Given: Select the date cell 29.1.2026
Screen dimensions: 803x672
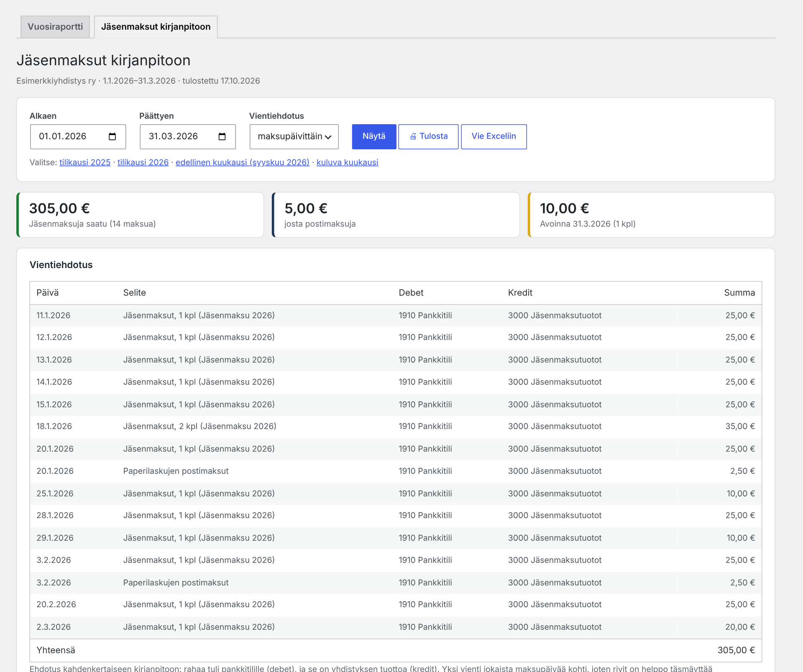Looking at the screenshot, I should coord(55,538).
